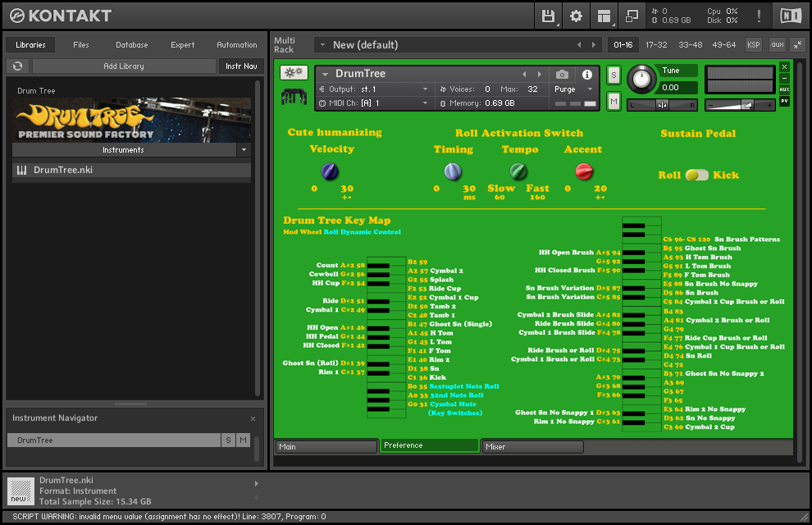Open Kontakt options gear icon
Image resolution: width=812 pixels, height=525 pixels.
pos(576,16)
